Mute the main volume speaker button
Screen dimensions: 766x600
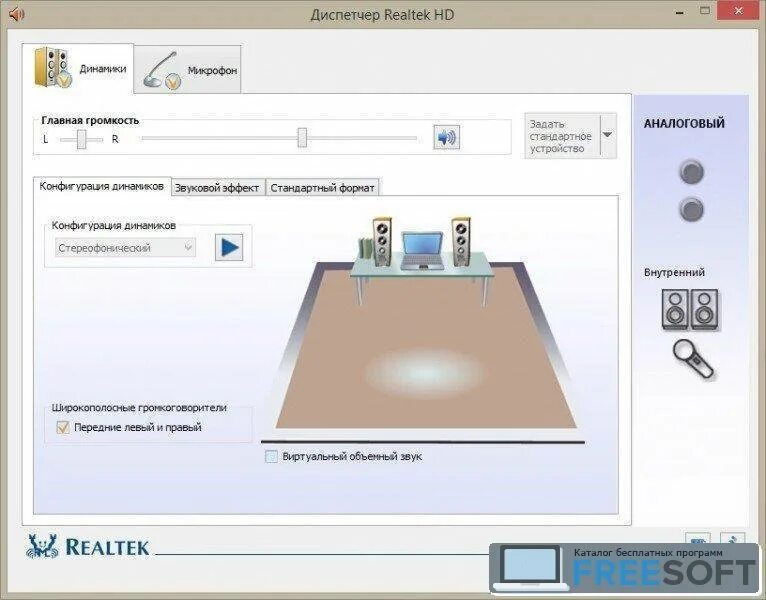coord(446,137)
